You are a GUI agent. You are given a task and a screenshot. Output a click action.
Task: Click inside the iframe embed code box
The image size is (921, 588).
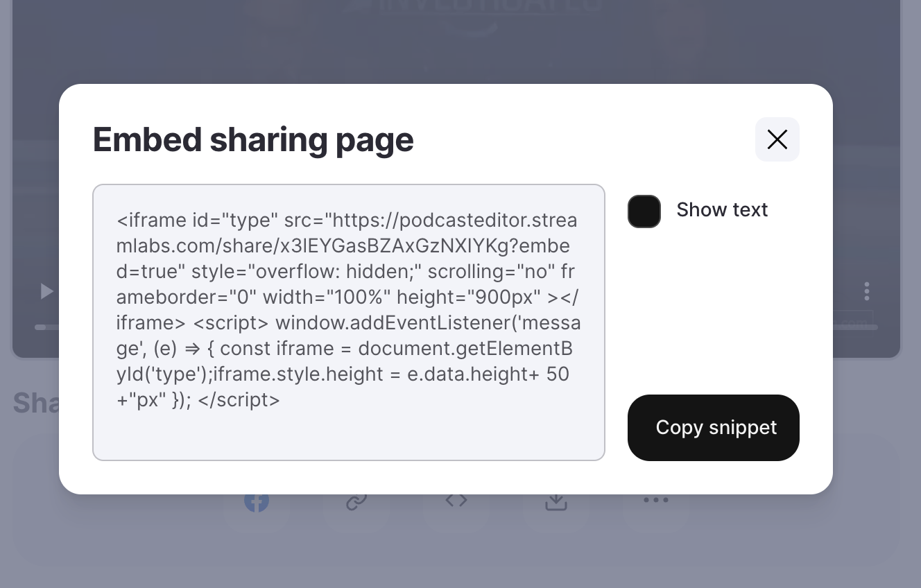349,322
